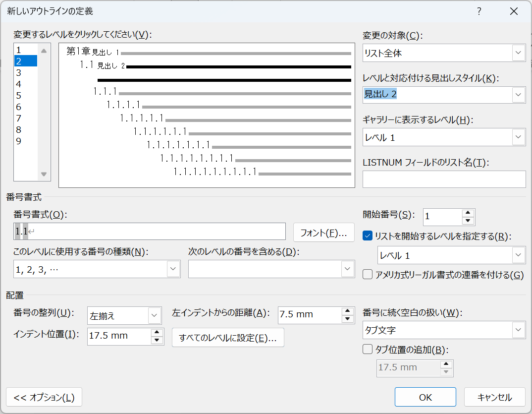Enable アメリカ式リーガル書式の連番を付ける

point(368,275)
